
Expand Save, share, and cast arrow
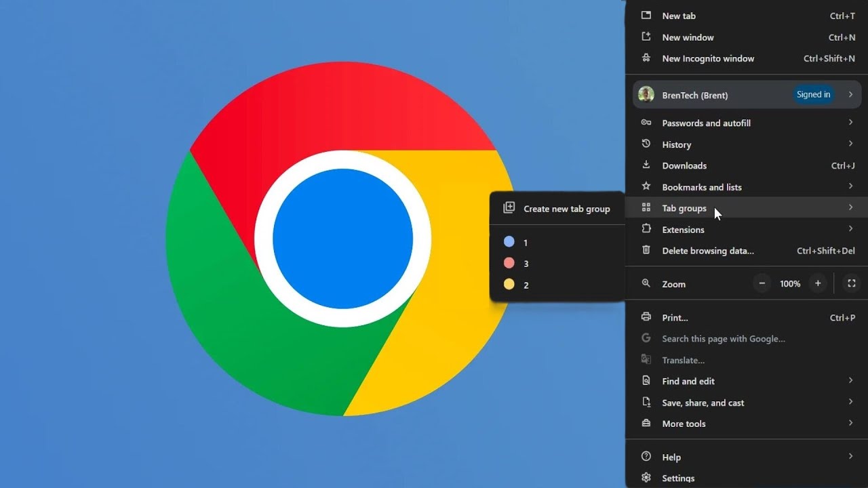pos(850,402)
